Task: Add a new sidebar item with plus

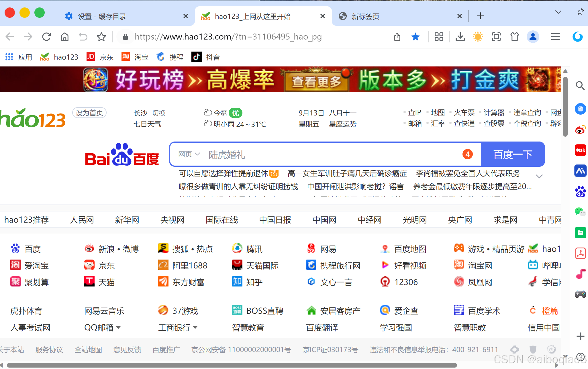Action: coord(581,336)
